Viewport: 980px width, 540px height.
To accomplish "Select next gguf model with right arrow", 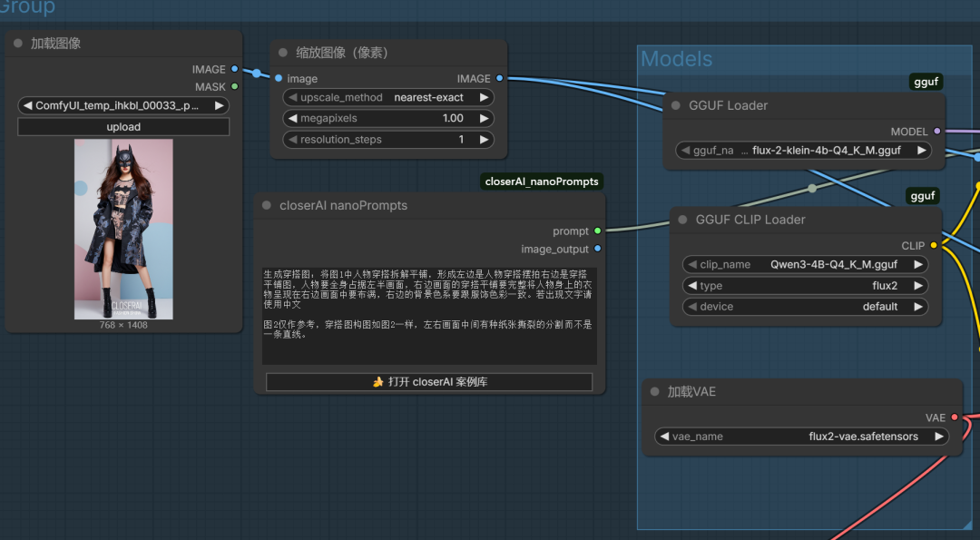I will tap(921, 150).
